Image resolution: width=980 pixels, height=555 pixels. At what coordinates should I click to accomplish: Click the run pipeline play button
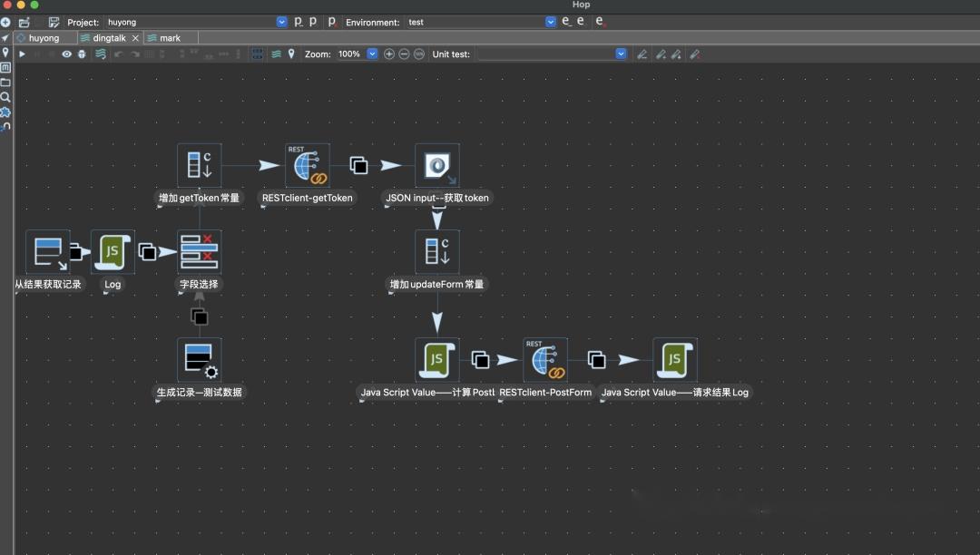[23, 54]
